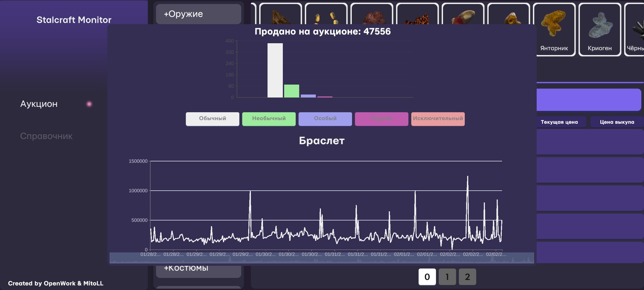Screen dimensions: 644x290
Task: Click the brown triangular artifact thumbnail
Action: 280,16
